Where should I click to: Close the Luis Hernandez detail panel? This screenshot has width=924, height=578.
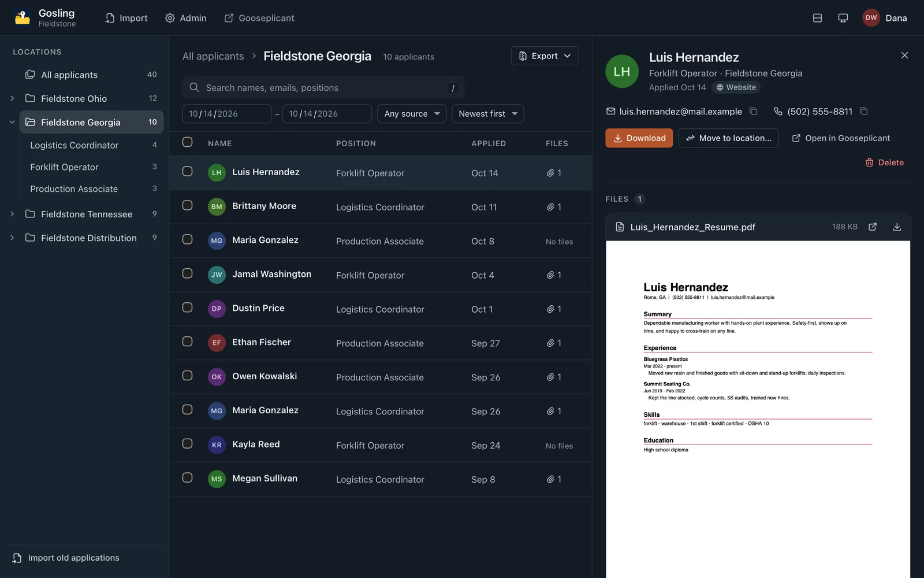click(904, 55)
